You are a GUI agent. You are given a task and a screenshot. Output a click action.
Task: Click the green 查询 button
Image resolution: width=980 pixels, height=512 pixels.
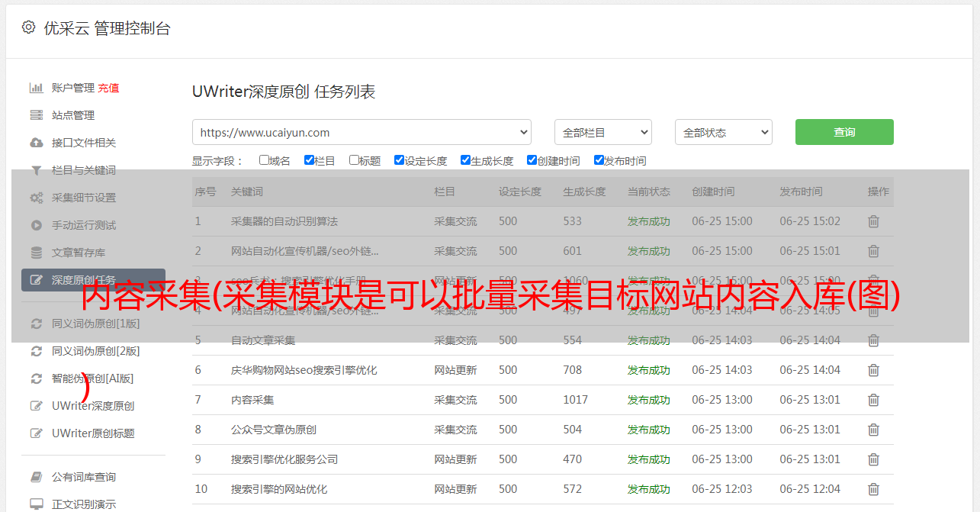844,132
